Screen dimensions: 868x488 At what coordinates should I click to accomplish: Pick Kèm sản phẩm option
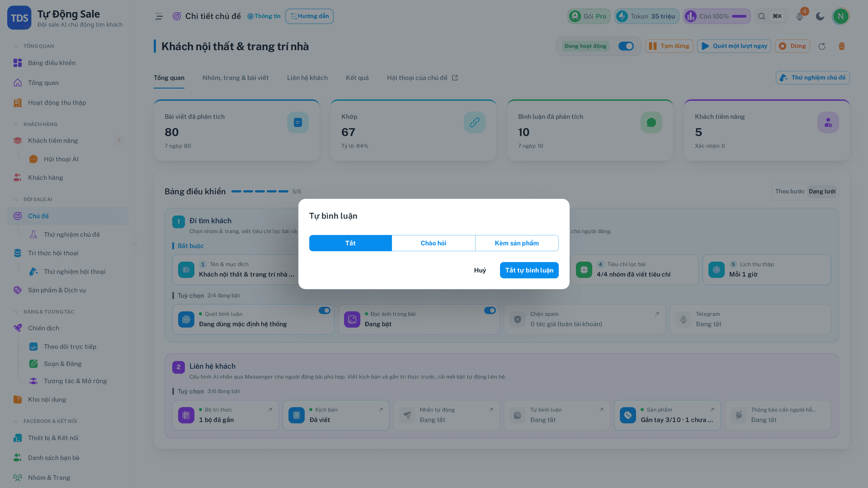click(x=517, y=243)
